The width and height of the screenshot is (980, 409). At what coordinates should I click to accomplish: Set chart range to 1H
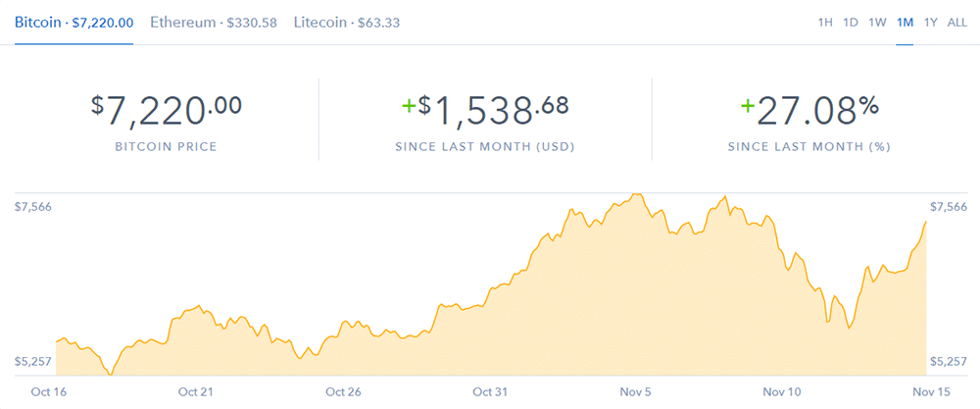pyautogui.click(x=825, y=23)
